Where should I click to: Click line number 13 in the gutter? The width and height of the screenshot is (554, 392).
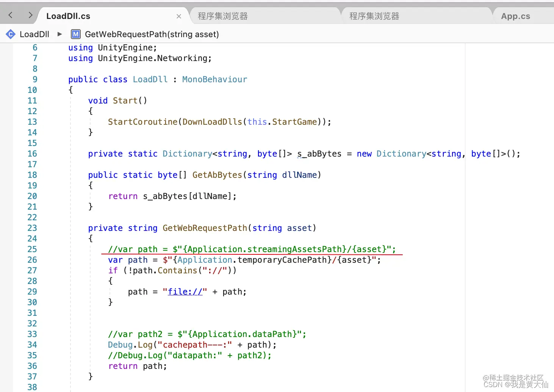32,122
